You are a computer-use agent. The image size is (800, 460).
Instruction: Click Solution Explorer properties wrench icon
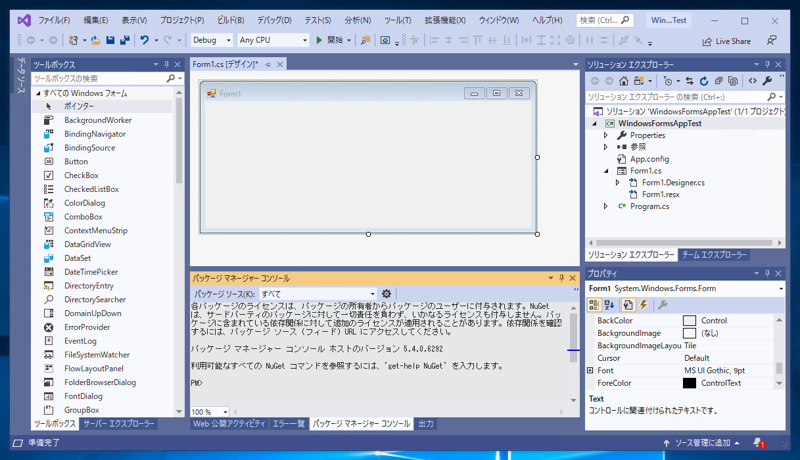pyautogui.click(x=767, y=81)
